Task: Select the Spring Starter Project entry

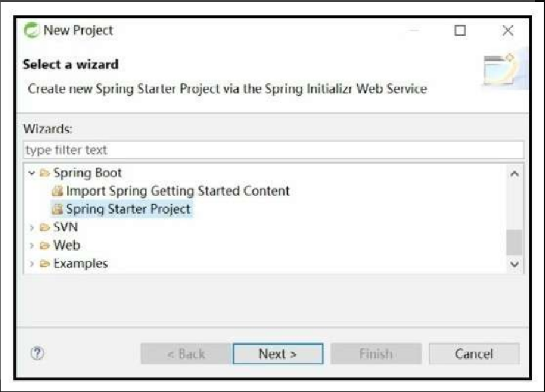Action: pyautogui.click(x=128, y=209)
